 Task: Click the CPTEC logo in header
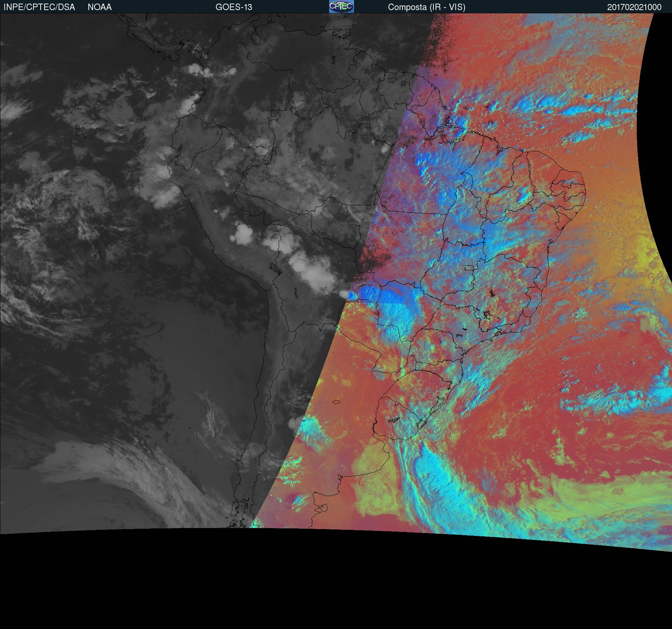click(x=341, y=6)
